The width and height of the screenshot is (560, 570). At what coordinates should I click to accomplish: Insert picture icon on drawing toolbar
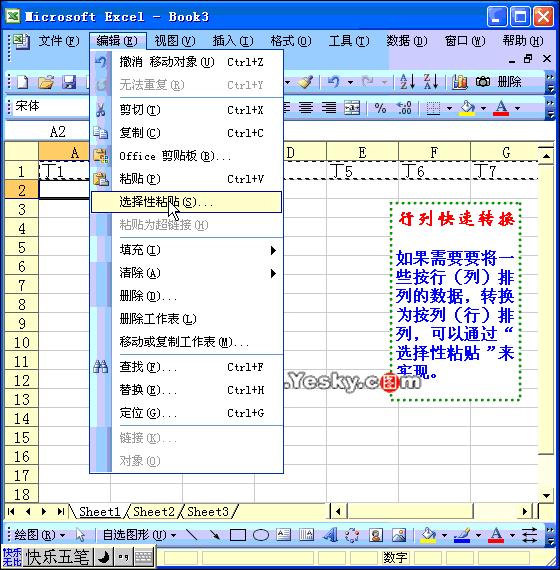click(x=399, y=535)
